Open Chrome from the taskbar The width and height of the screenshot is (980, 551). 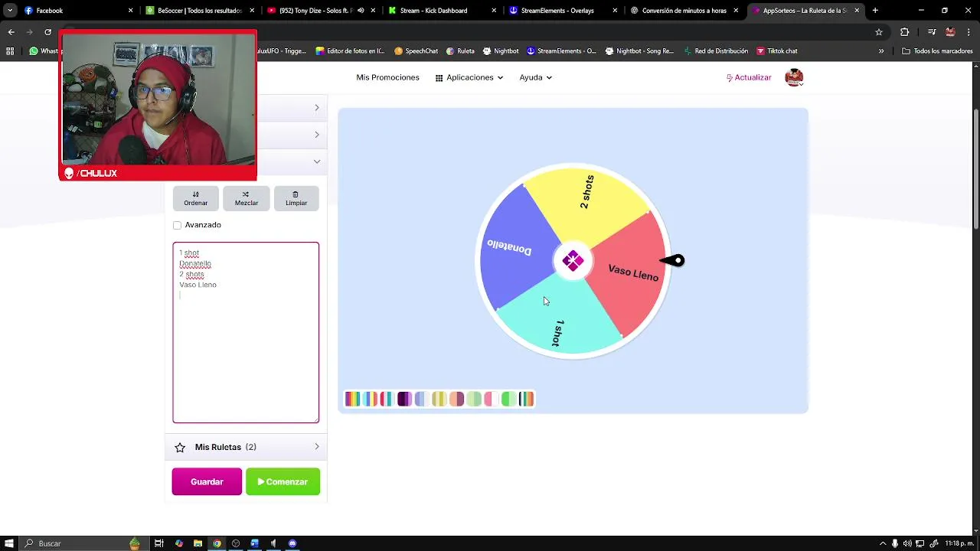(x=217, y=543)
